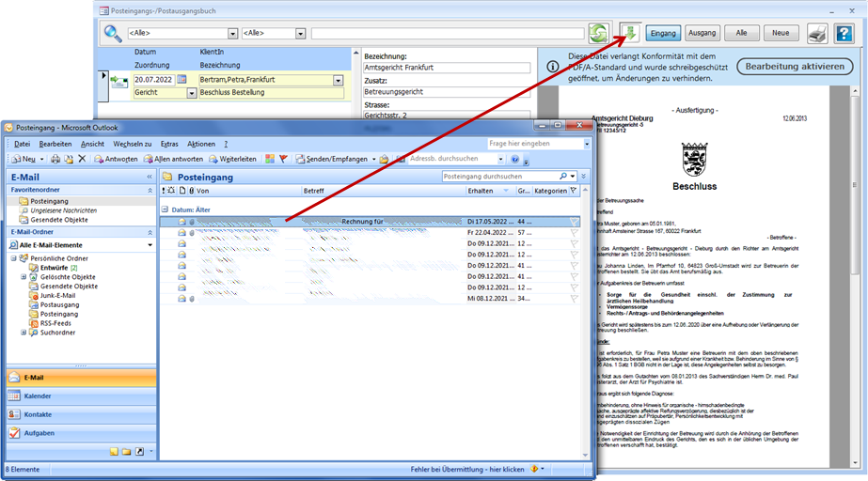Open the Neu button dropdown arrow in Outlook
The height and width of the screenshot is (481, 868).
coord(41,159)
